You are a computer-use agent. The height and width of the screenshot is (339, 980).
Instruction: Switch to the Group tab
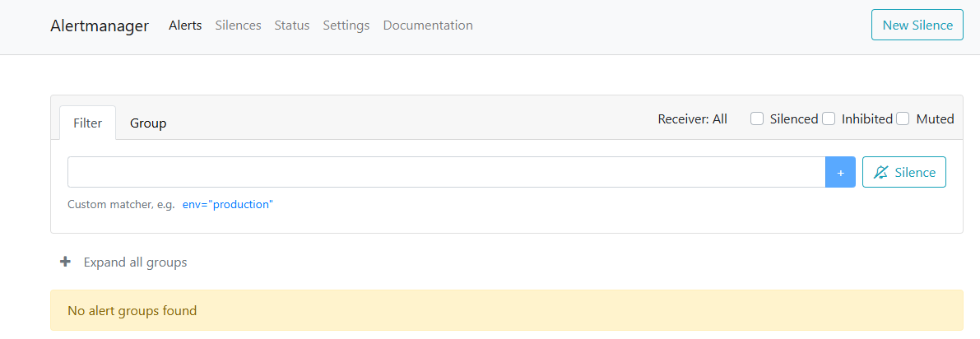pyautogui.click(x=148, y=123)
